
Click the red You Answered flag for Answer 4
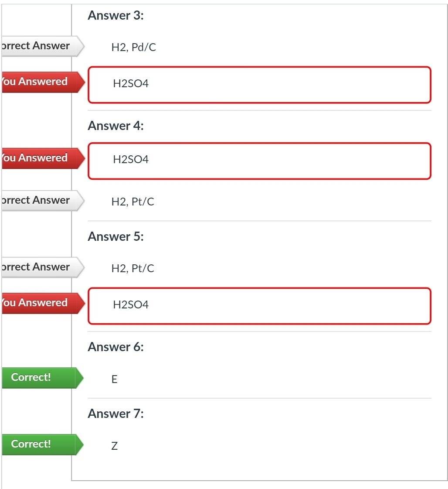coord(39,158)
